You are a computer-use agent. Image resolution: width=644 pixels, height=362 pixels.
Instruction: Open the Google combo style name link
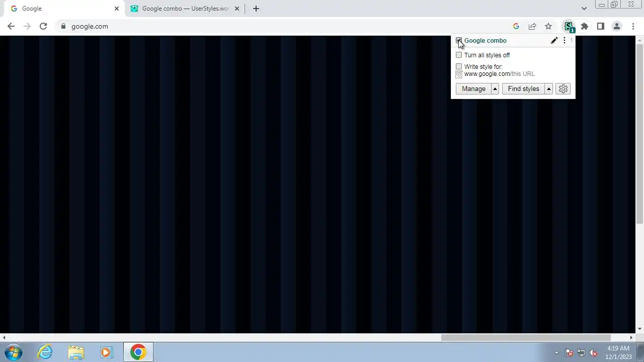486,41
